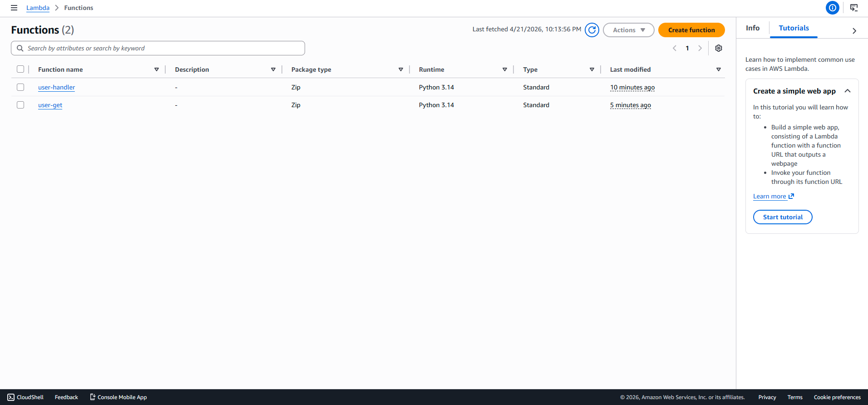This screenshot has width=868, height=405.
Task: Click the Console Mobile App icon
Action: point(93,397)
